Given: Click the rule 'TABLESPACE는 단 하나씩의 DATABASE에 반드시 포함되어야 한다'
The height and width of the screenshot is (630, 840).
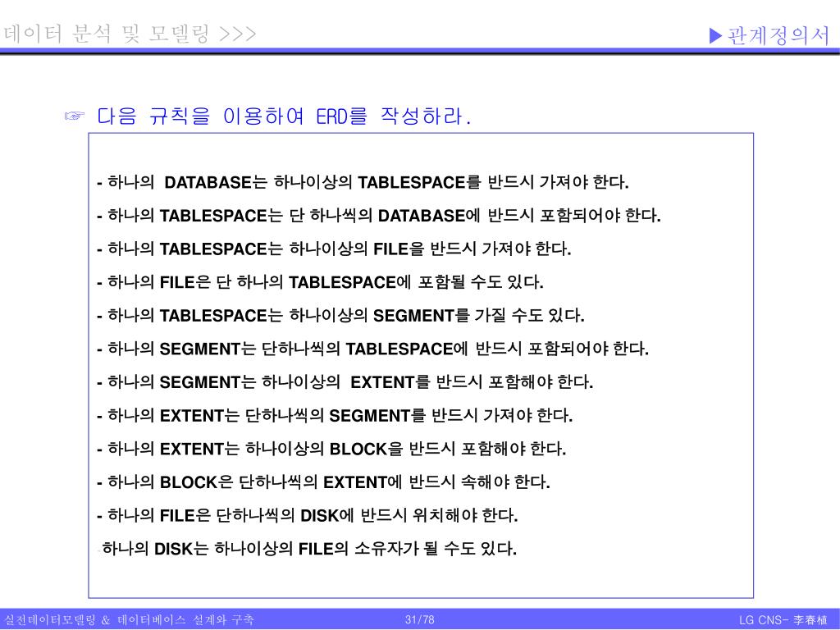Looking at the screenshot, I should tap(379, 216).
